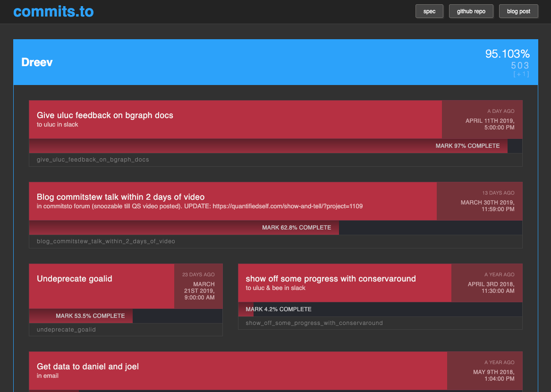The image size is (551, 392).
Task: Open the 'Undeprecate goalid' promise
Action: click(x=74, y=279)
